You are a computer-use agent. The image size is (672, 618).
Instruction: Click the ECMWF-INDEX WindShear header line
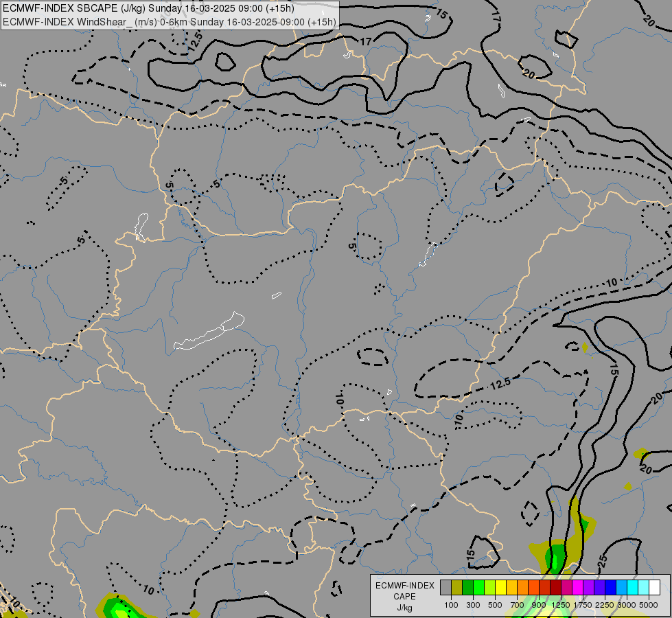pyautogui.click(x=170, y=22)
